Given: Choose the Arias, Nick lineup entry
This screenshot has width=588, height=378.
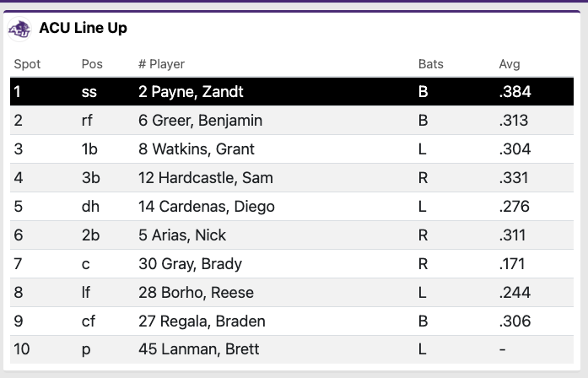Looking at the screenshot, I should 292,235.
